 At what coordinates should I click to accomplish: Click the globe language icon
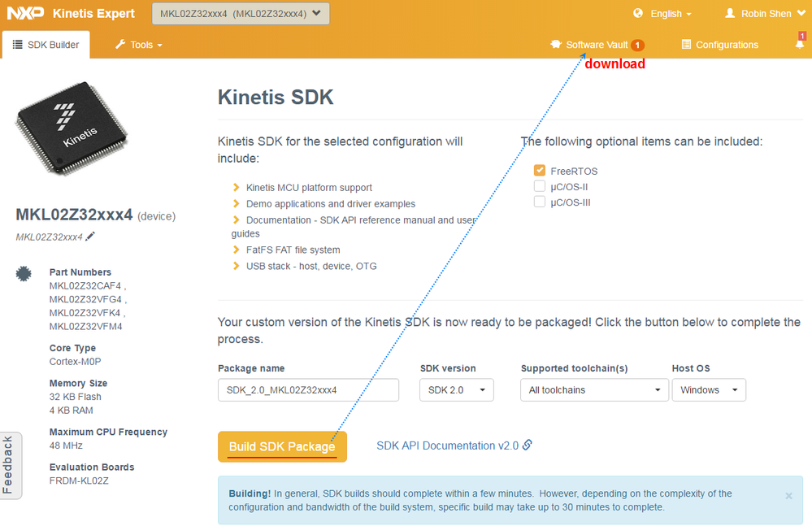638,13
